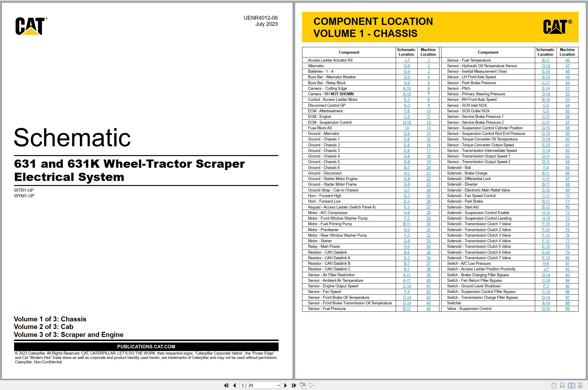Viewport: 588px width, 390px height.
Task: Open schematic location G-5 for Alternator Breaker
Action: (x=407, y=77)
